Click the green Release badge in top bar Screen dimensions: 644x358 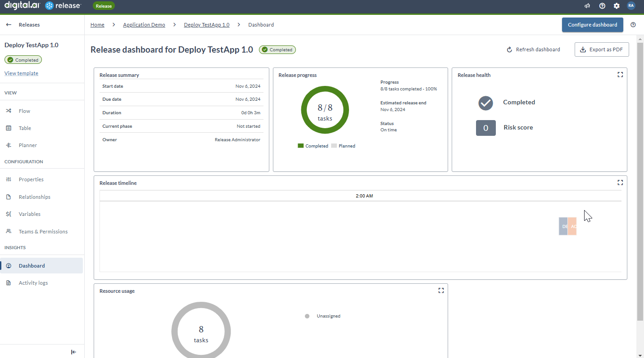coord(104,6)
